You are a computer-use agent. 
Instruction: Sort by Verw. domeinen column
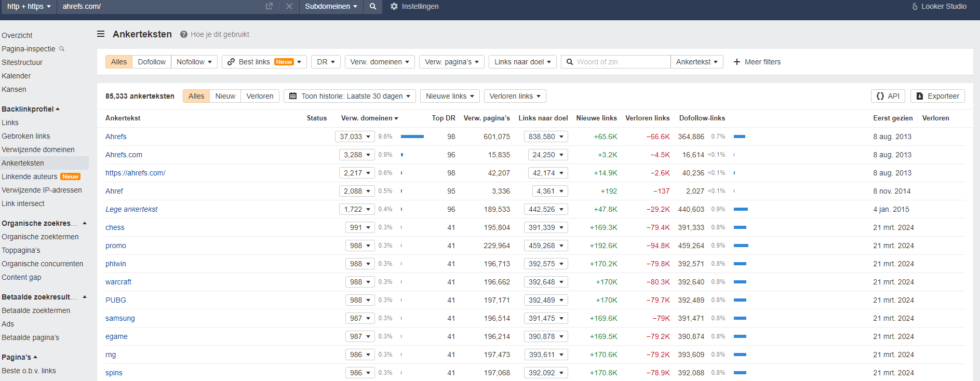pyautogui.click(x=369, y=118)
